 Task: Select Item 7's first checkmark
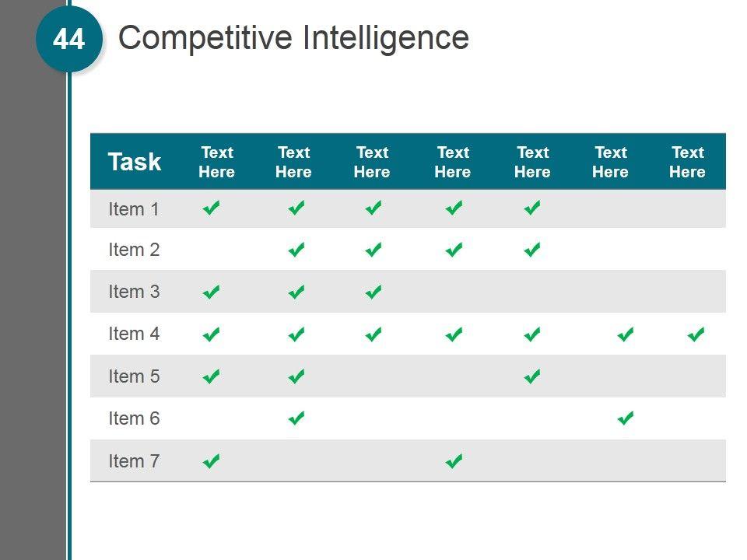(211, 461)
